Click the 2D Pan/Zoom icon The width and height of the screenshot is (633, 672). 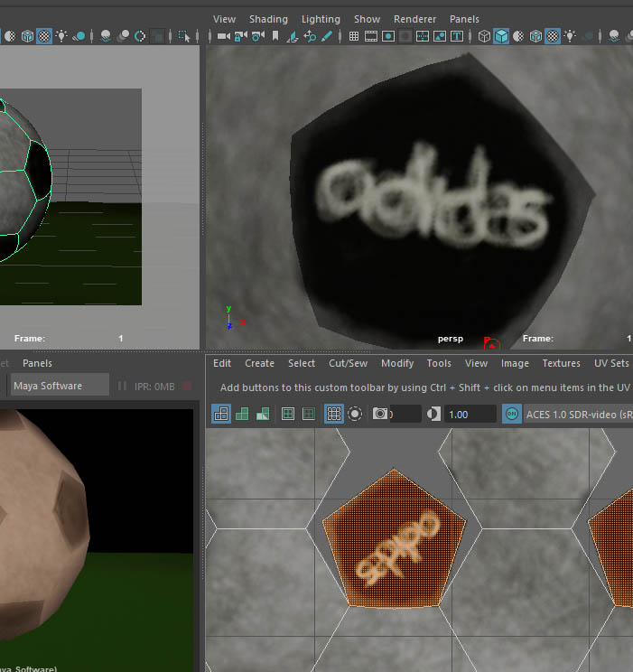[310, 36]
